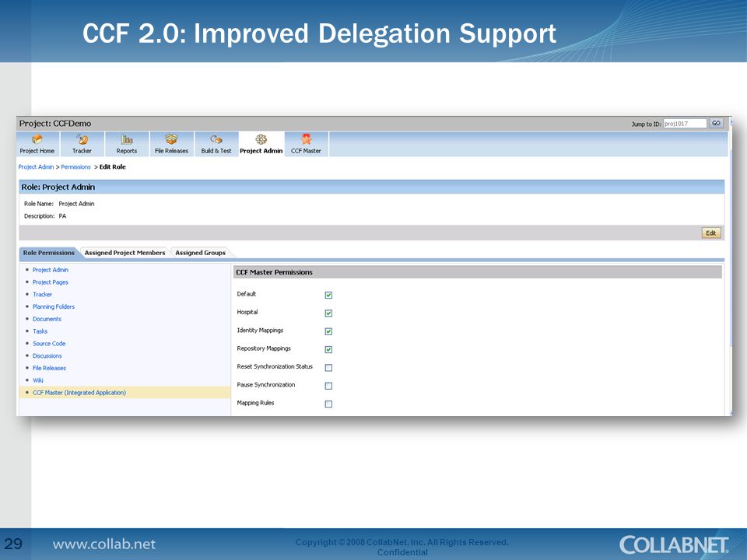Screen dimensions: 747x560
Task: Focus the Jump to ID field
Action: [685, 124]
